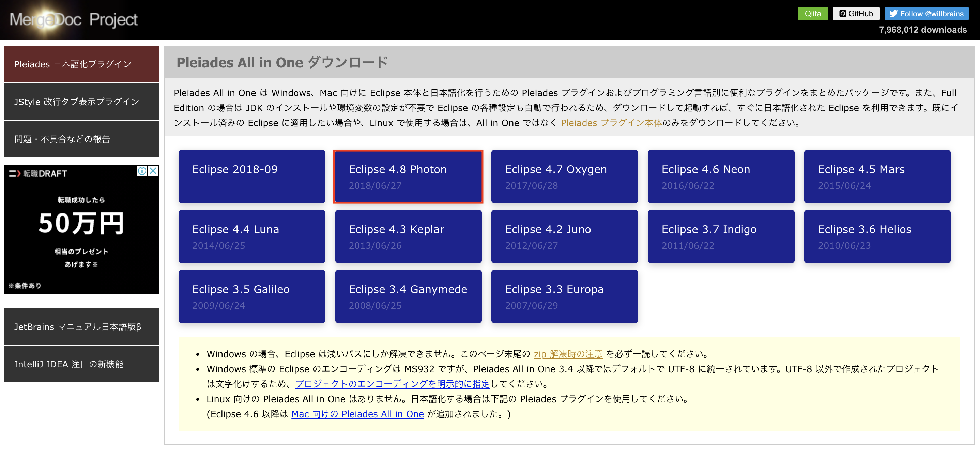Click the ad info icon

142,170
